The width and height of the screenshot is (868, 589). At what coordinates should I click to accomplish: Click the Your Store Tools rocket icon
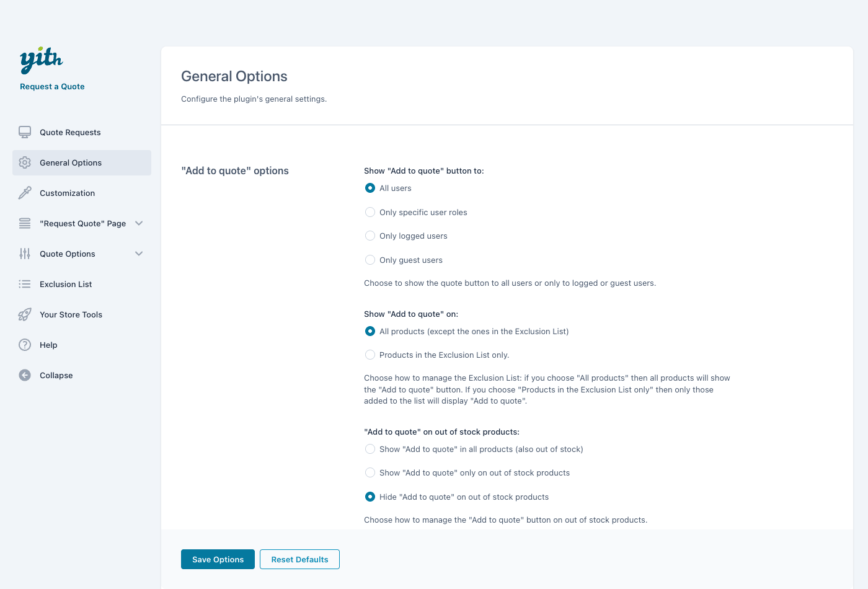25,314
